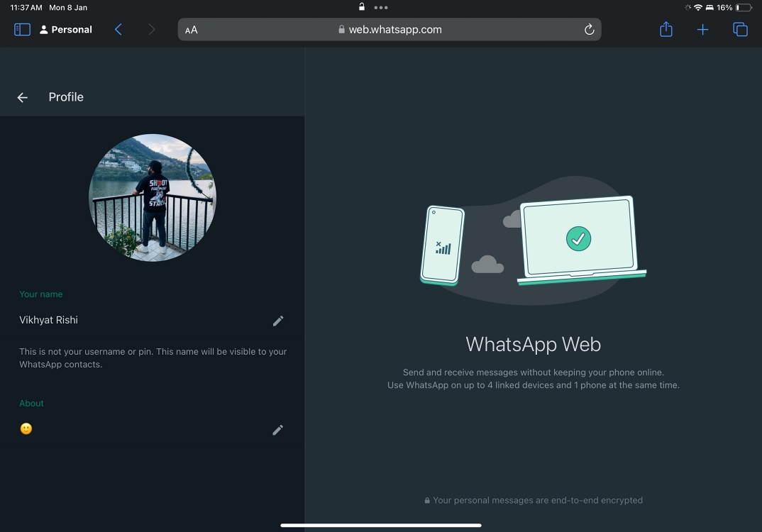Tap the clock showing 11:37 AM
This screenshot has width=762, height=532.
click(26, 7)
